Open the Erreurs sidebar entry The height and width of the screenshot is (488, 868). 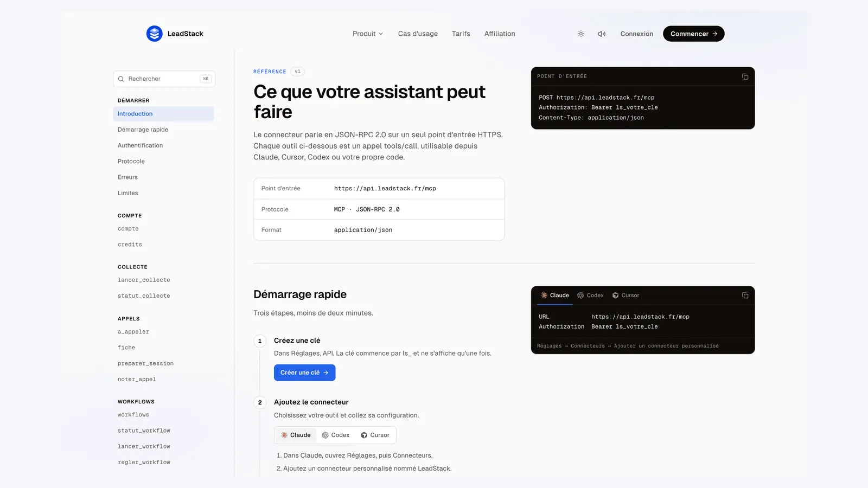(x=127, y=177)
